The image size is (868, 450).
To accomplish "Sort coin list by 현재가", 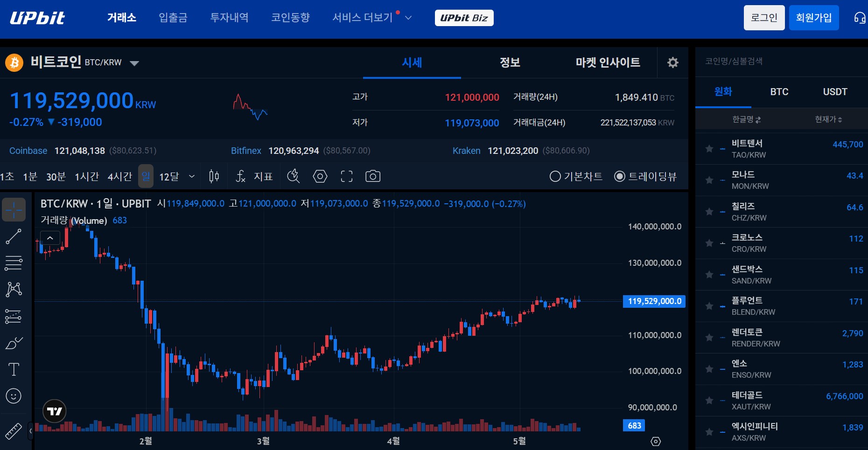I will tap(828, 119).
